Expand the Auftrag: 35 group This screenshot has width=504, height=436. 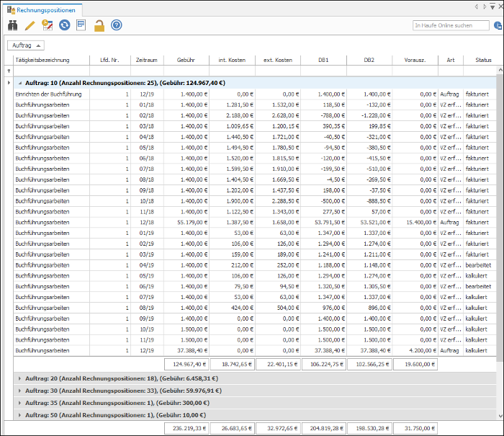point(19,403)
